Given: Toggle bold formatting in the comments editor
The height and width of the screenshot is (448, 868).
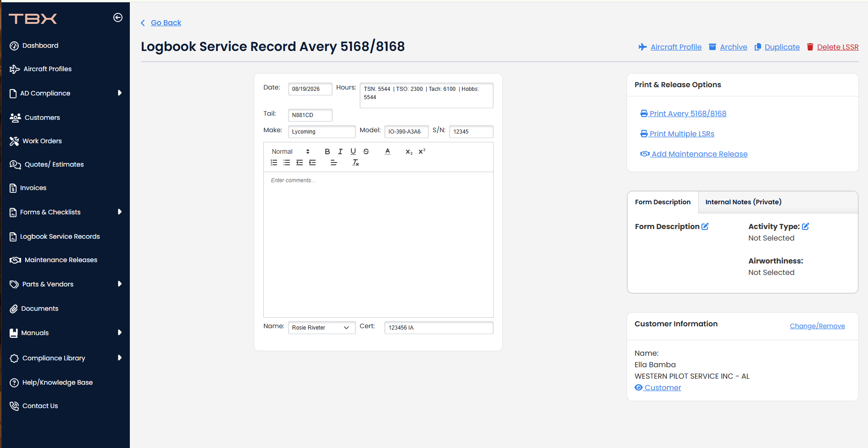Looking at the screenshot, I should click(327, 151).
